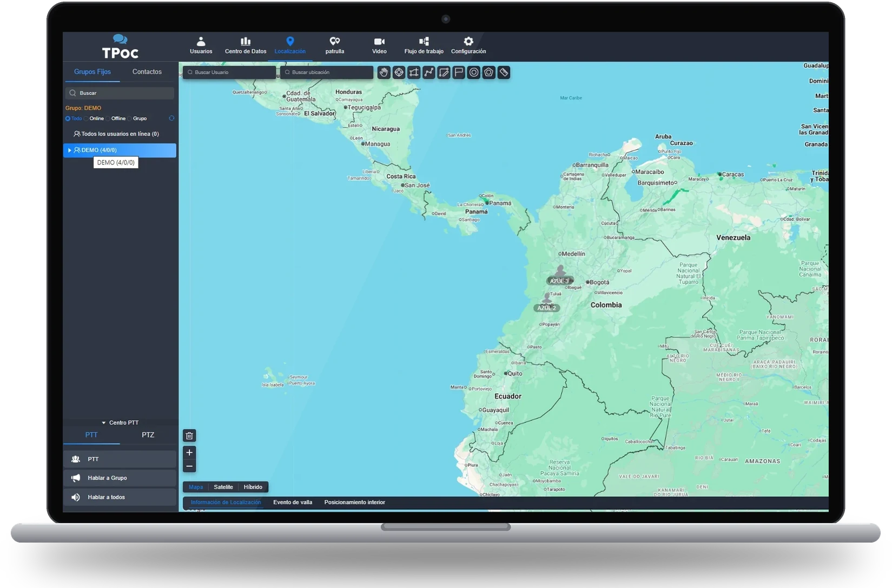The height and width of the screenshot is (588, 892).
Task: Open the Evento de valla tab
Action: 293,503
